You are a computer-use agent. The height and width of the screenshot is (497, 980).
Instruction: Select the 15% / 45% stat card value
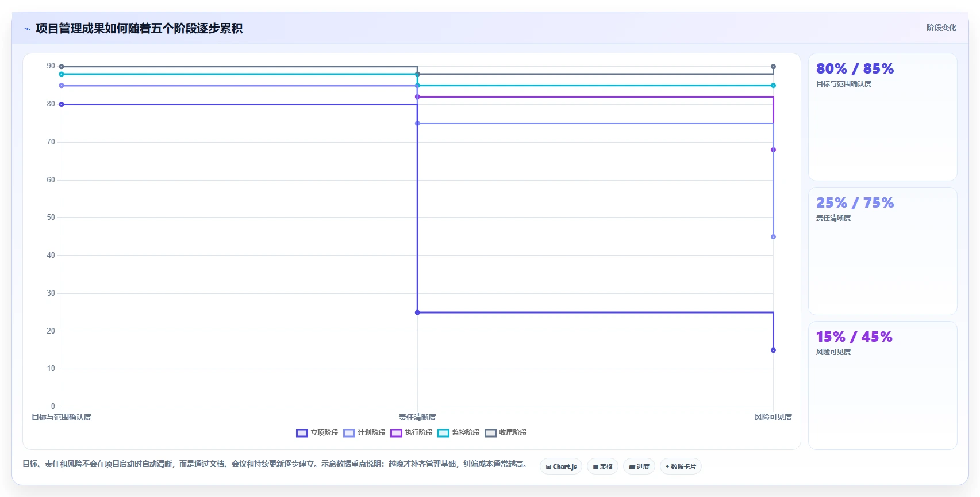point(854,337)
